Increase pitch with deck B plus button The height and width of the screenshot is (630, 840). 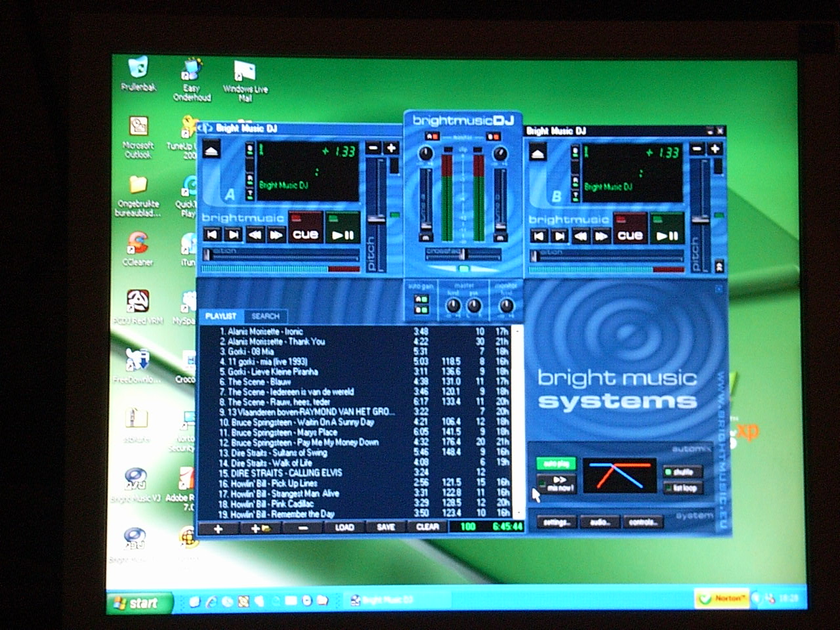pyautogui.click(x=715, y=150)
